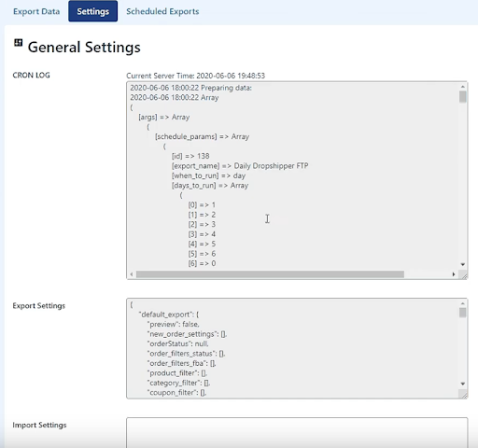This screenshot has height=448, width=478.
Task: Click '[export_name] => Daily Dropshipper FTP' line
Action: click(x=240, y=166)
